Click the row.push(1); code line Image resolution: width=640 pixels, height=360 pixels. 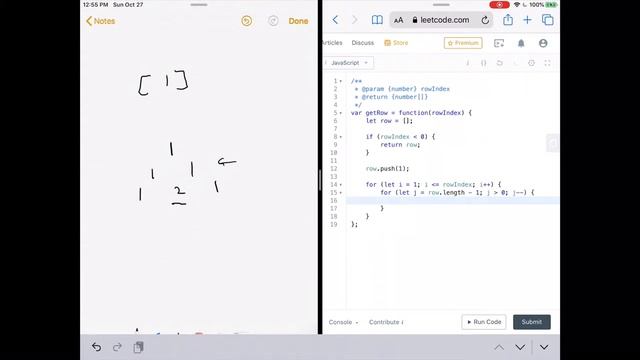(x=387, y=169)
